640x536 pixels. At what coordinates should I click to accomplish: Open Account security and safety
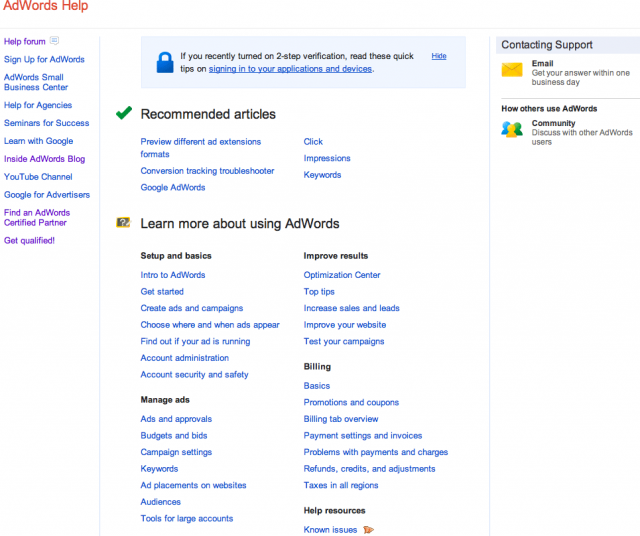pos(194,375)
